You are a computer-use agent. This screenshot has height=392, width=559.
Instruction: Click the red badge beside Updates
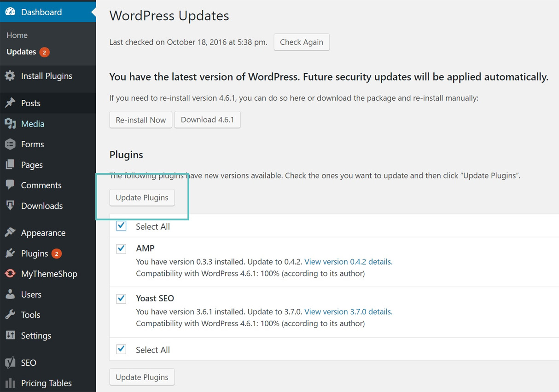(44, 52)
